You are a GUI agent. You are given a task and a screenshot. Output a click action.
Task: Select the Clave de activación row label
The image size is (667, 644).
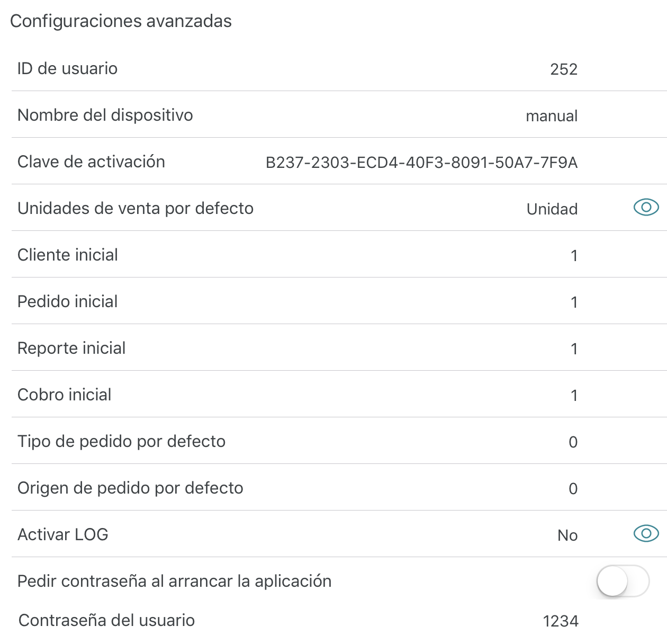[x=91, y=162]
